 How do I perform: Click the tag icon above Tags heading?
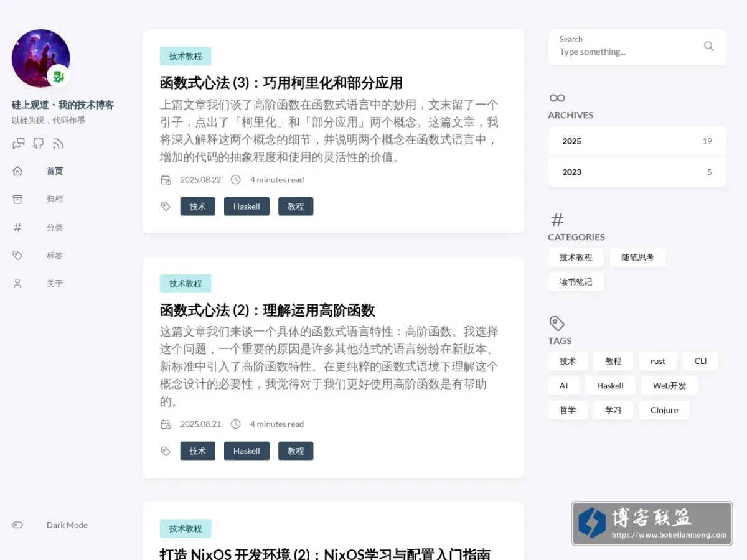coord(557,324)
